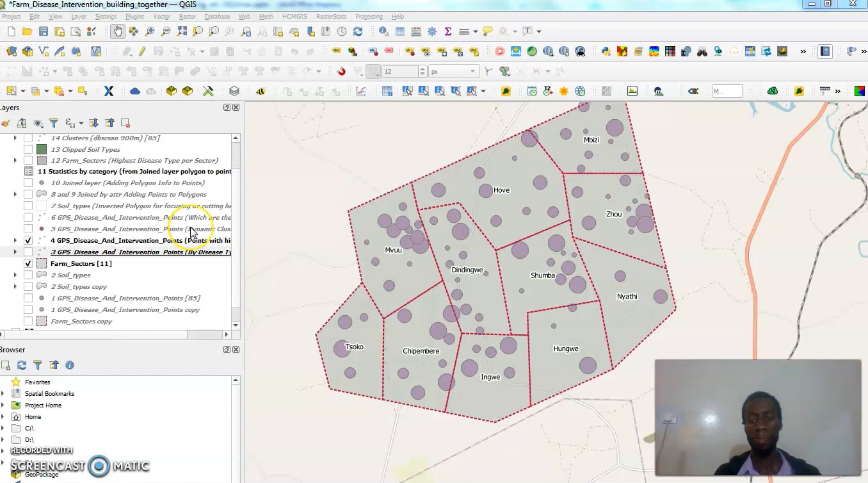Click the size field showing 12
Viewport: 868px width, 483px height.
tap(401, 71)
